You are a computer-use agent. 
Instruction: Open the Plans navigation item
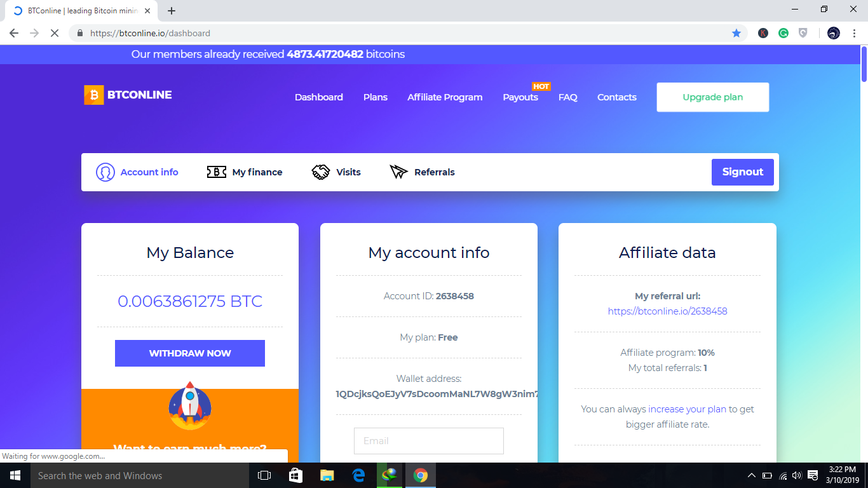pos(375,97)
